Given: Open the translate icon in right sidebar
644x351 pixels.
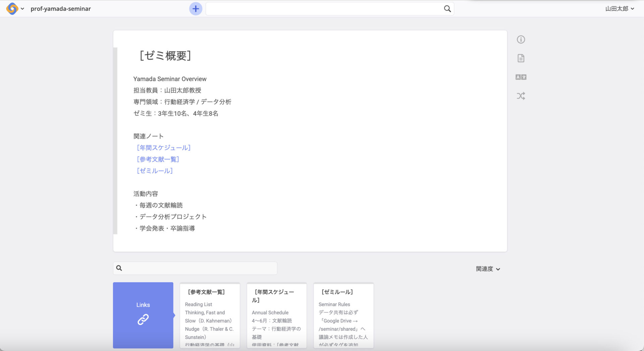Looking at the screenshot, I should point(521,77).
